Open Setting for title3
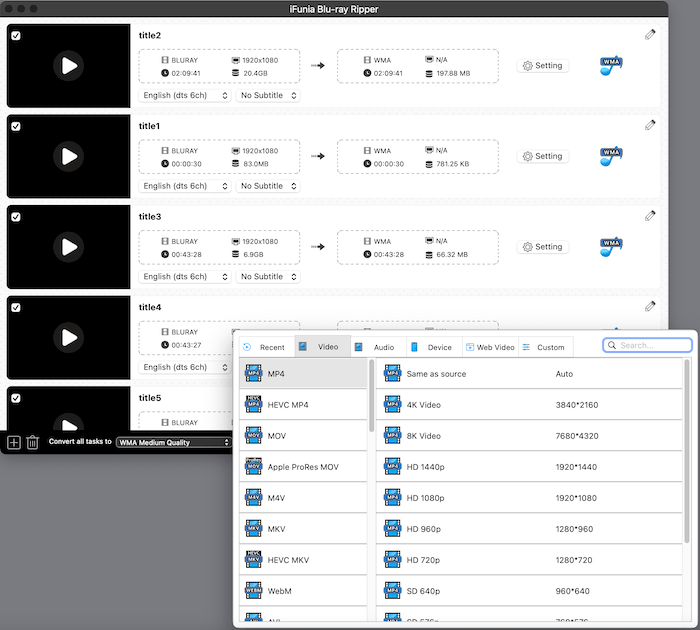The height and width of the screenshot is (630, 700). coord(542,247)
